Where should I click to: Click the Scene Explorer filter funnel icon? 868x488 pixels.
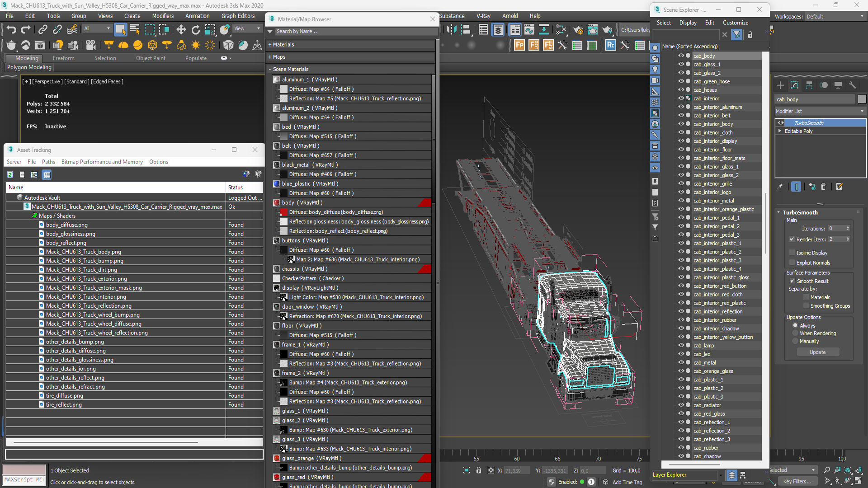(737, 35)
